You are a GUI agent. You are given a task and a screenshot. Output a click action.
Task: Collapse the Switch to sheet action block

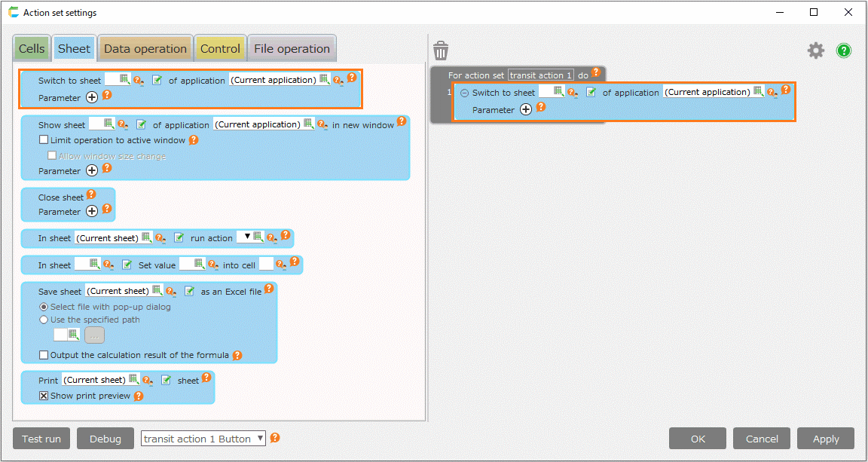[464, 93]
